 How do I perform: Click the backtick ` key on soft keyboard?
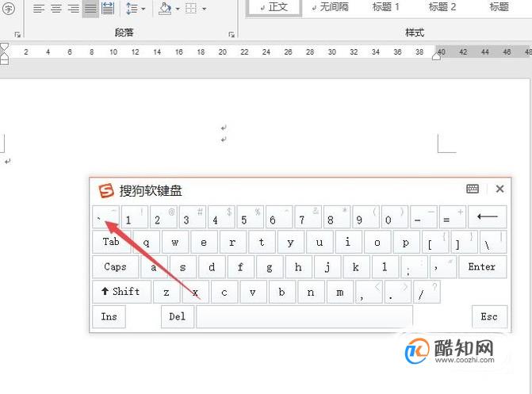106,216
